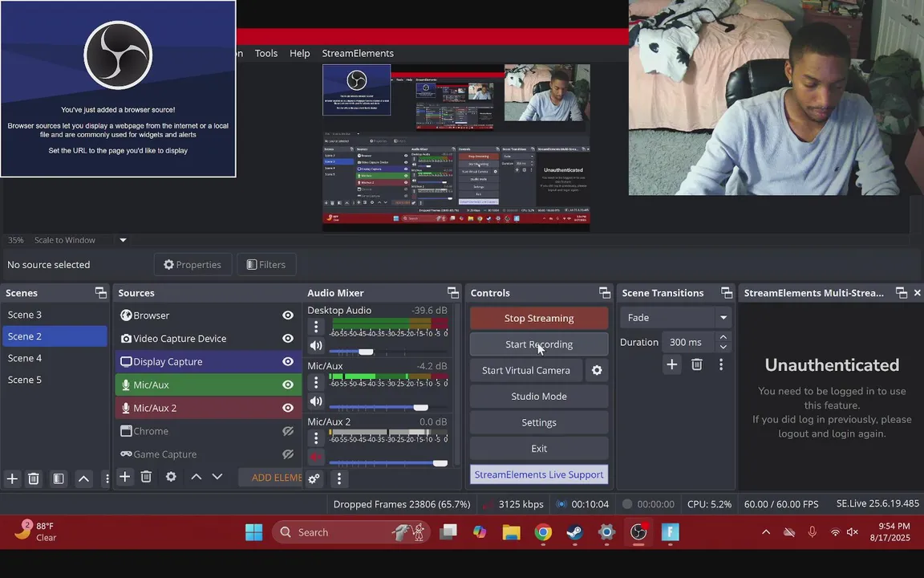Open virtual camera settings gear

(597, 370)
